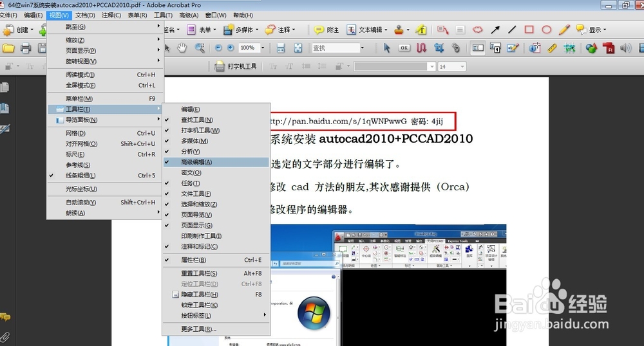
Task: Toggle the 高级编辑(A) toolbar option
Action: point(216,162)
